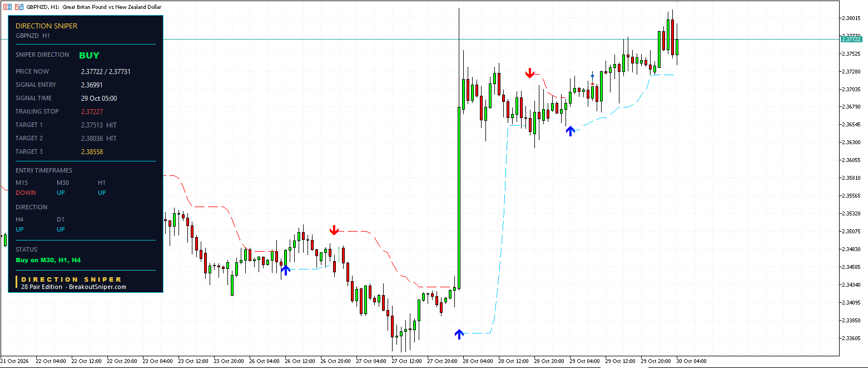Click the M30 timeframe label

point(63,183)
